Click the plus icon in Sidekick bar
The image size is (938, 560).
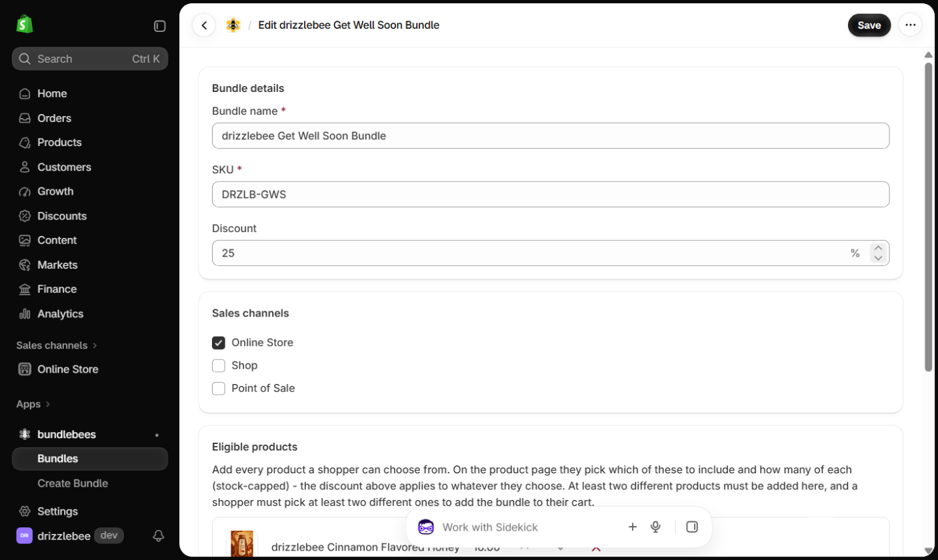click(633, 527)
